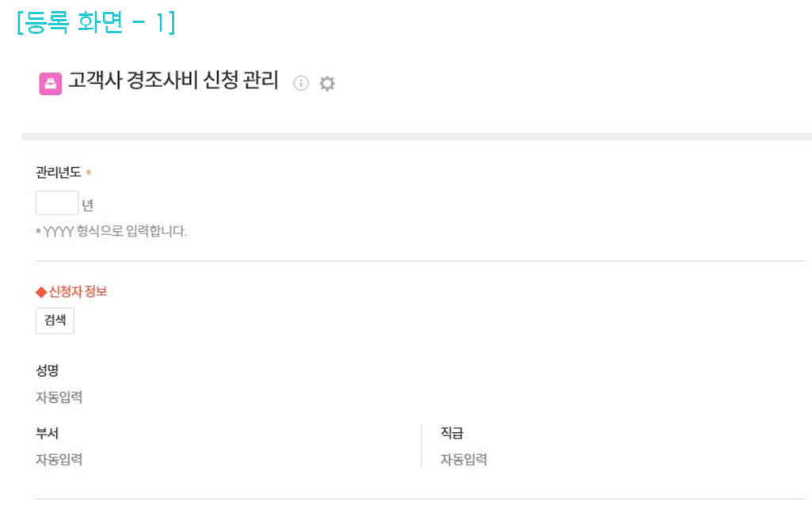Viewport: 812px width, 505px height.
Task: Click the 자동입력 value under 부서
Action: [59, 459]
